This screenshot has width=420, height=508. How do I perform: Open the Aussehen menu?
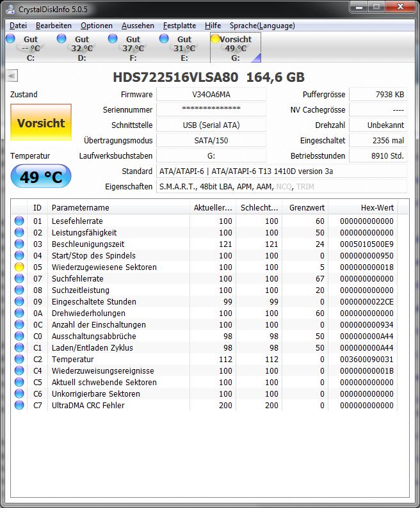[x=138, y=26]
